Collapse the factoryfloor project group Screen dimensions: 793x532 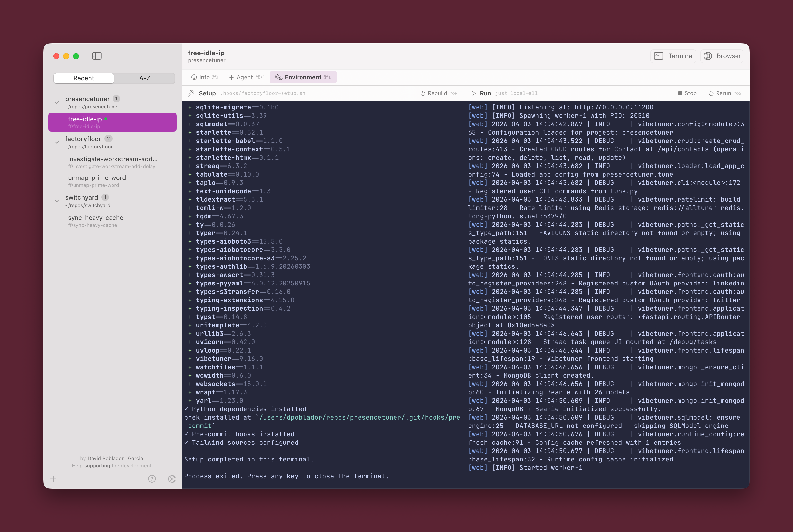[57, 142]
